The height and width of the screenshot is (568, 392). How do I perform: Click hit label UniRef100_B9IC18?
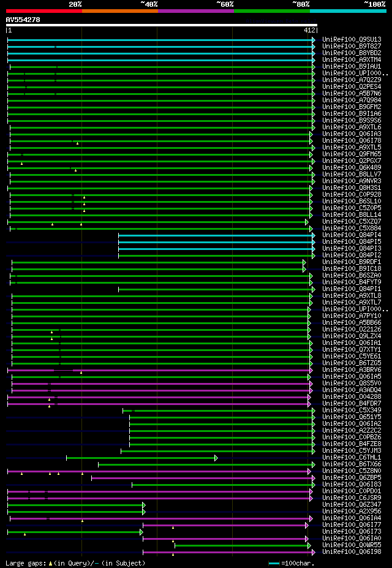352,269
